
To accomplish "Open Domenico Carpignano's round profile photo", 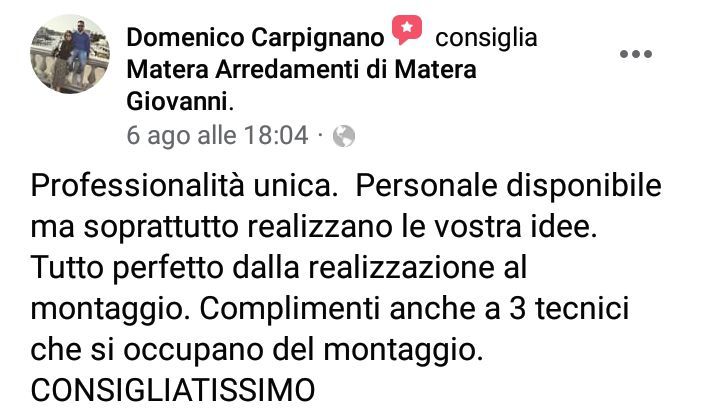I will click(70, 54).
